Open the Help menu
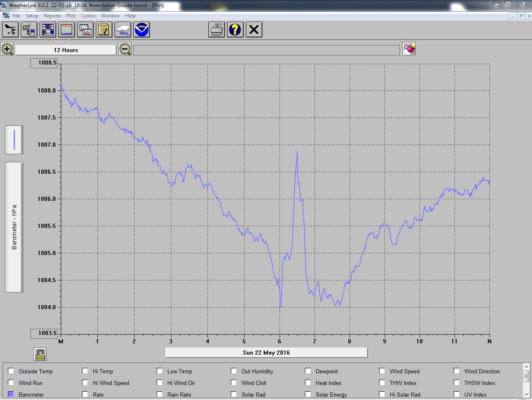Screen dimensions: 532x400 click(131, 16)
